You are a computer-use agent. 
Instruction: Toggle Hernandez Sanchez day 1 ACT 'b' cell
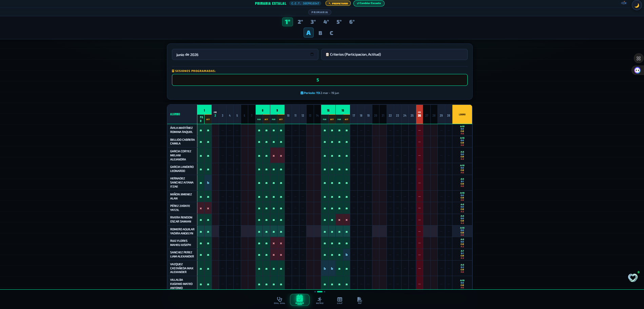coord(208,183)
